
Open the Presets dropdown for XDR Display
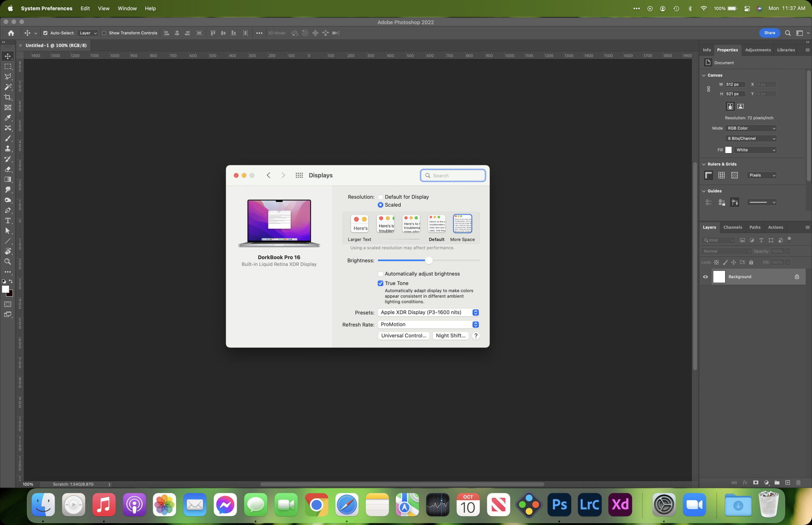point(428,313)
